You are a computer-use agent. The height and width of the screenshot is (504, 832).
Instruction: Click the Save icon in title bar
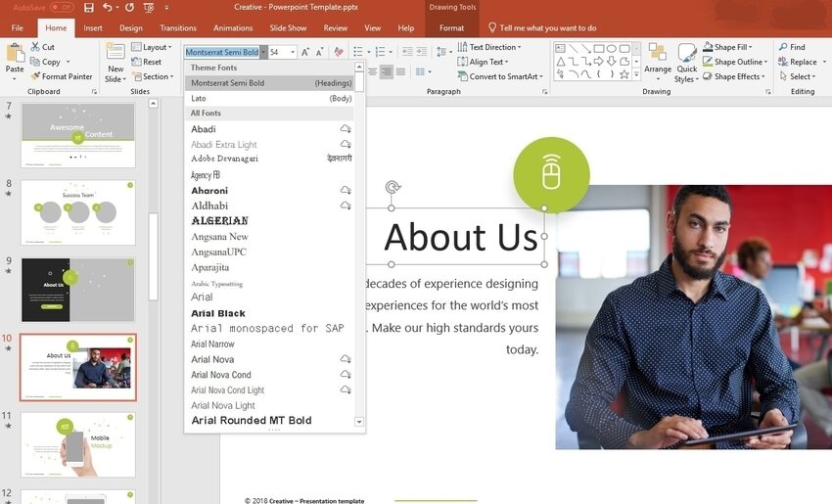89,8
